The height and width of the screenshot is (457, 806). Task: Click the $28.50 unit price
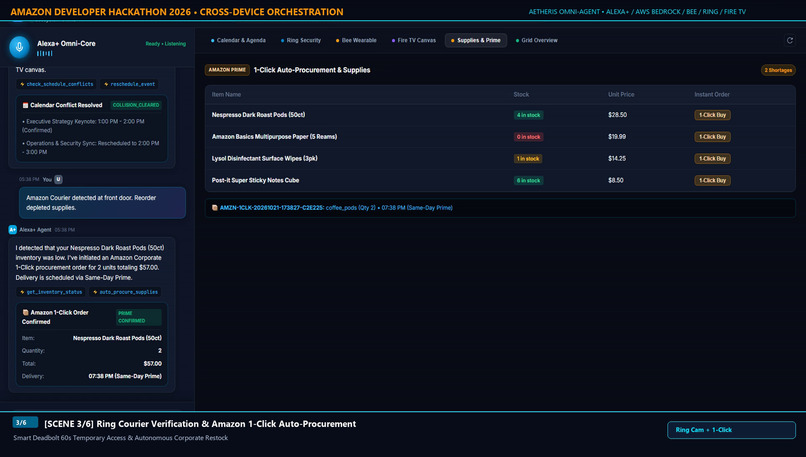(x=617, y=115)
